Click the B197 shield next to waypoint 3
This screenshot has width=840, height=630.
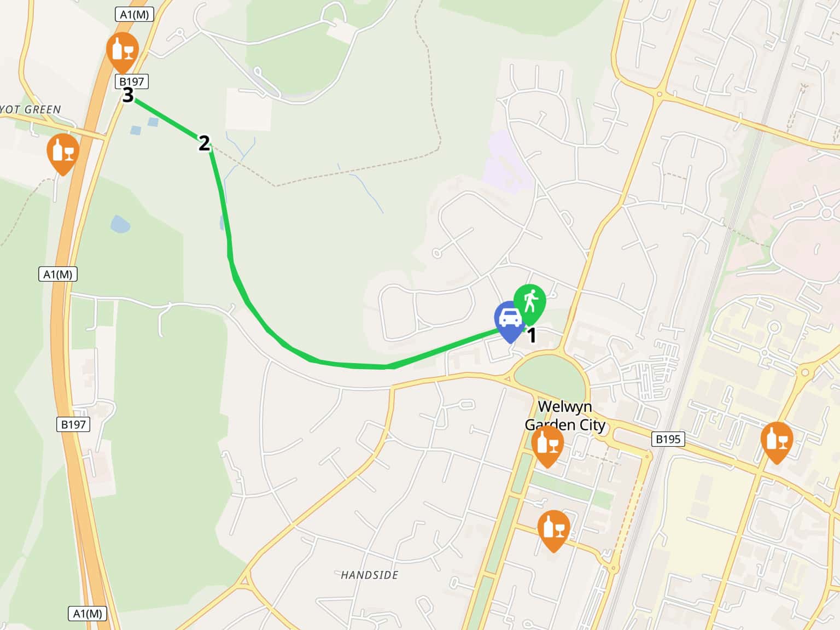[132, 82]
